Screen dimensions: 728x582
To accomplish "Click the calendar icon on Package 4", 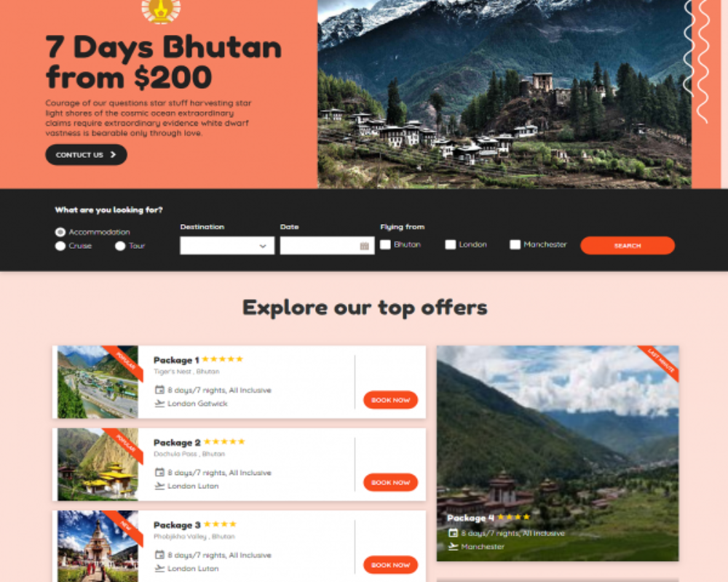I will 453,533.
